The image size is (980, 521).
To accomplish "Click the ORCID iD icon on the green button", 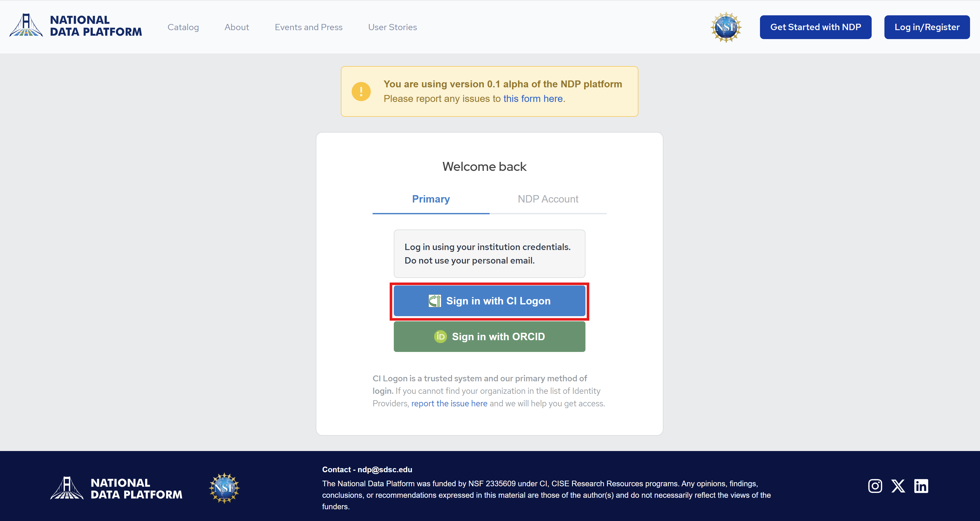I will [440, 337].
